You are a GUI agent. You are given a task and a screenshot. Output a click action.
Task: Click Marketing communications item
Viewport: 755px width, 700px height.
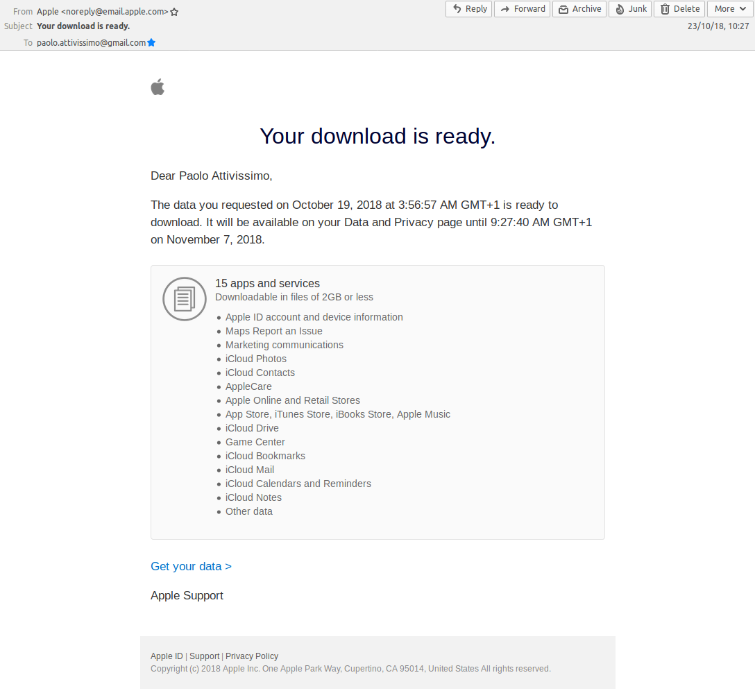[285, 345]
